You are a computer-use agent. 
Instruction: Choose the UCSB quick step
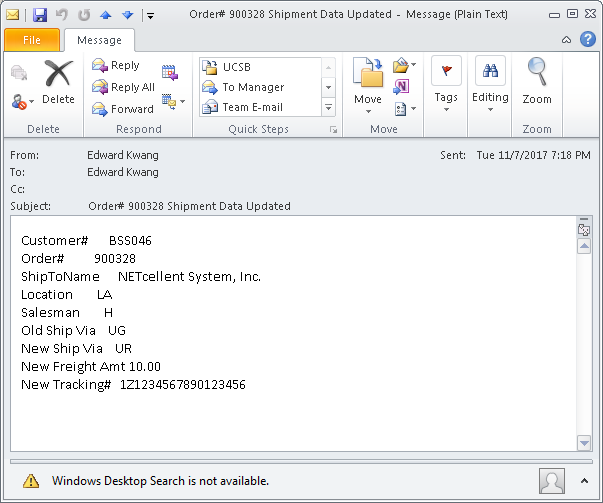[261, 67]
